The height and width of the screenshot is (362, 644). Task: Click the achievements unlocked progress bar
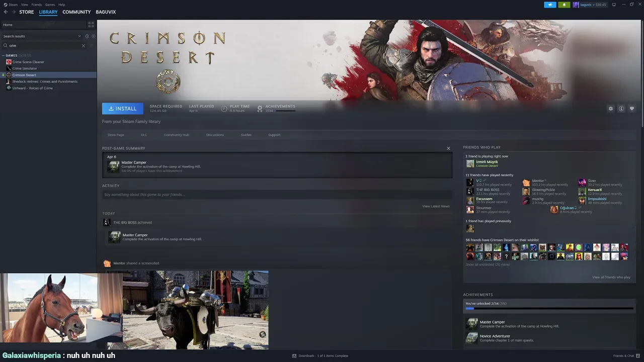(549, 308)
